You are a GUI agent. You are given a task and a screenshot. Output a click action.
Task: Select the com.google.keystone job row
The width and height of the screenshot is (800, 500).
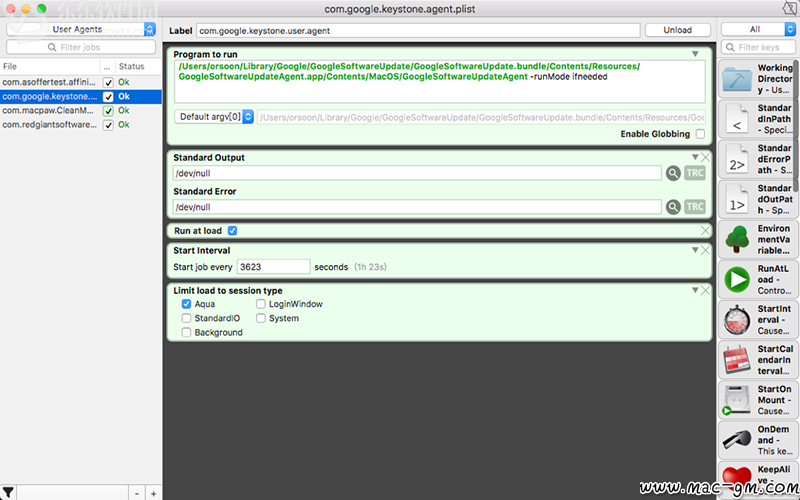click(x=81, y=96)
